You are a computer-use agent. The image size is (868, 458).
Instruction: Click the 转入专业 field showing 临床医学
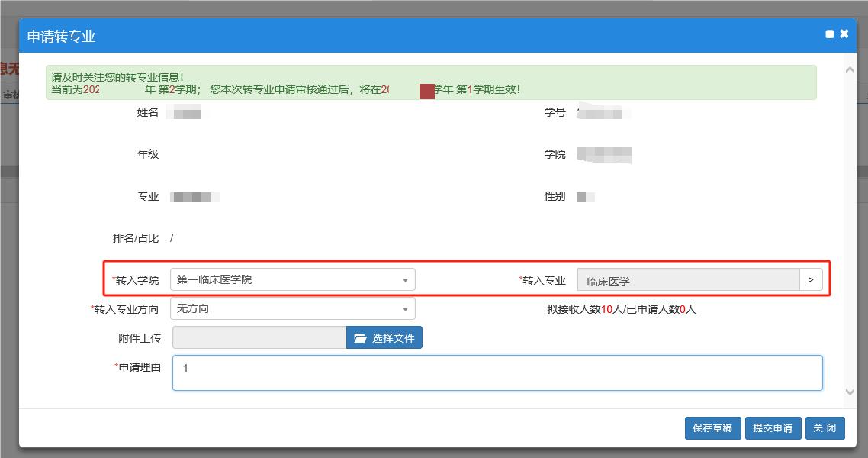688,281
